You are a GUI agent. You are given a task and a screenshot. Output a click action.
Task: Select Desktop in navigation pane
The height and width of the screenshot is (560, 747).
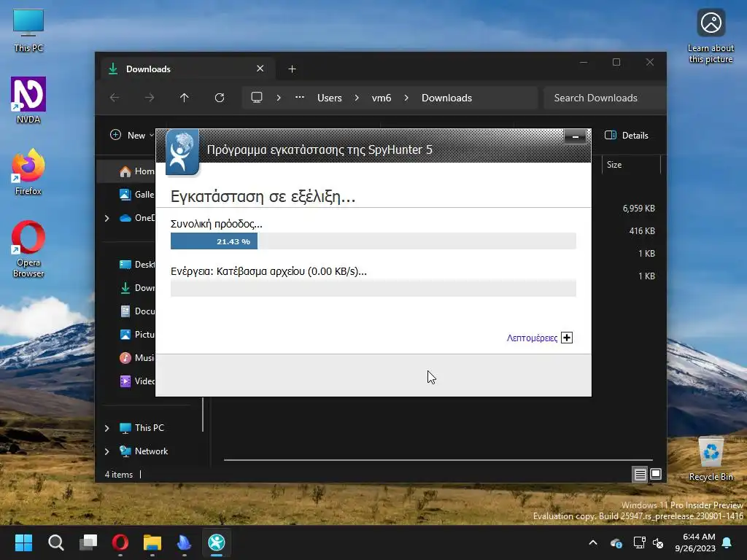point(136,264)
